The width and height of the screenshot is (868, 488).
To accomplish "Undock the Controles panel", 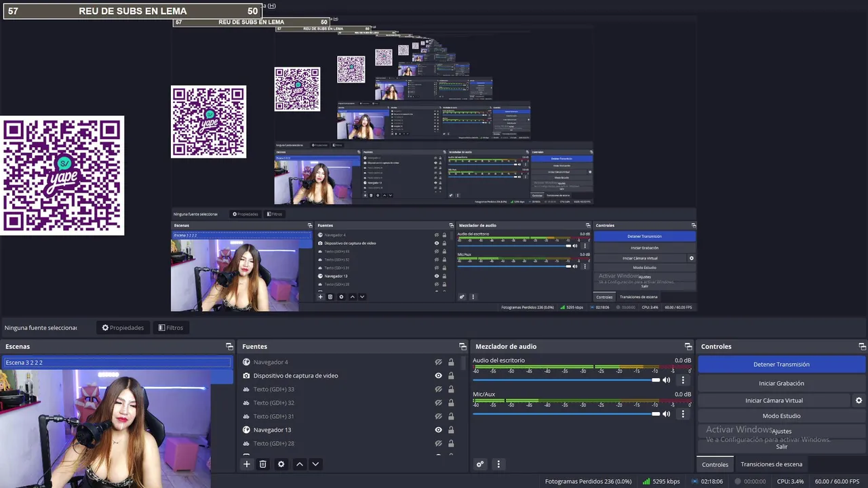I will 862,346.
